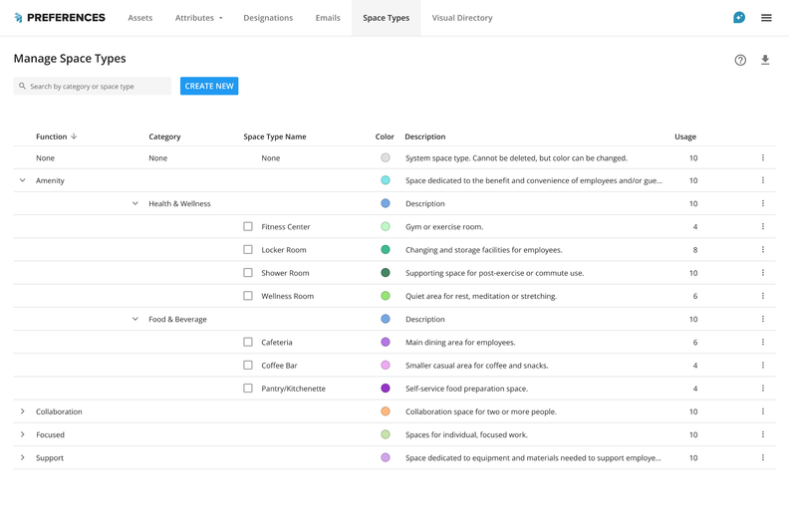The image size is (789, 532).
Task: Click the Cafeteria space type name
Action: pyautogui.click(x=277, y=343)
